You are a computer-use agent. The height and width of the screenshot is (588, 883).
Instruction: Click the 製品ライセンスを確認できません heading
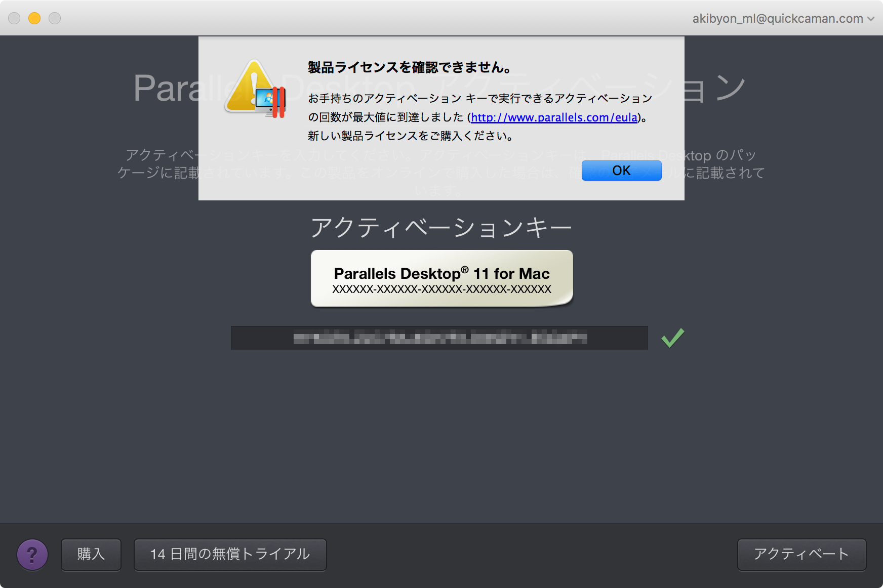(x=410, y=67)
